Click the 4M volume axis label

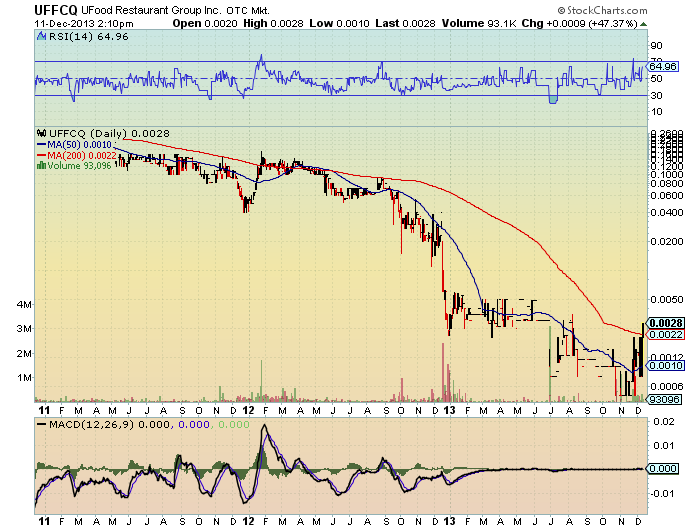tap(25, 305)
